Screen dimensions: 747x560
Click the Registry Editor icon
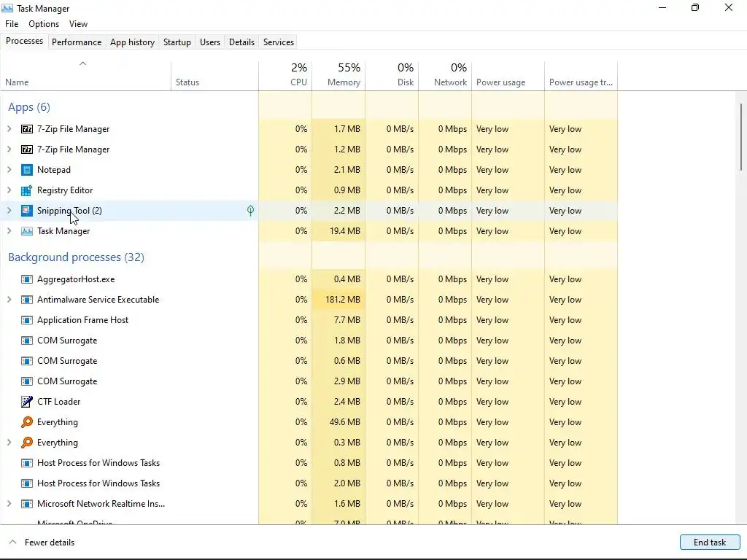[x=27, y=190]
